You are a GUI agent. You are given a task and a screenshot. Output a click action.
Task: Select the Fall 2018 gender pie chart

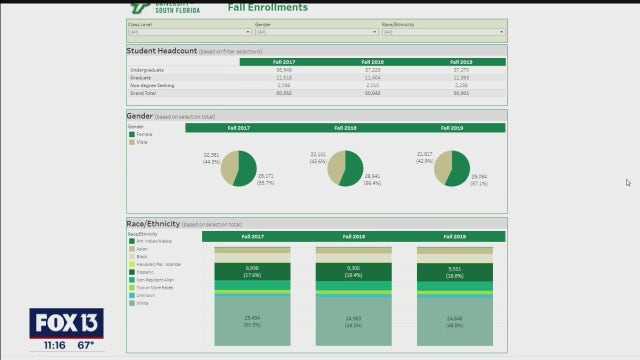click(x=345, y=169)
